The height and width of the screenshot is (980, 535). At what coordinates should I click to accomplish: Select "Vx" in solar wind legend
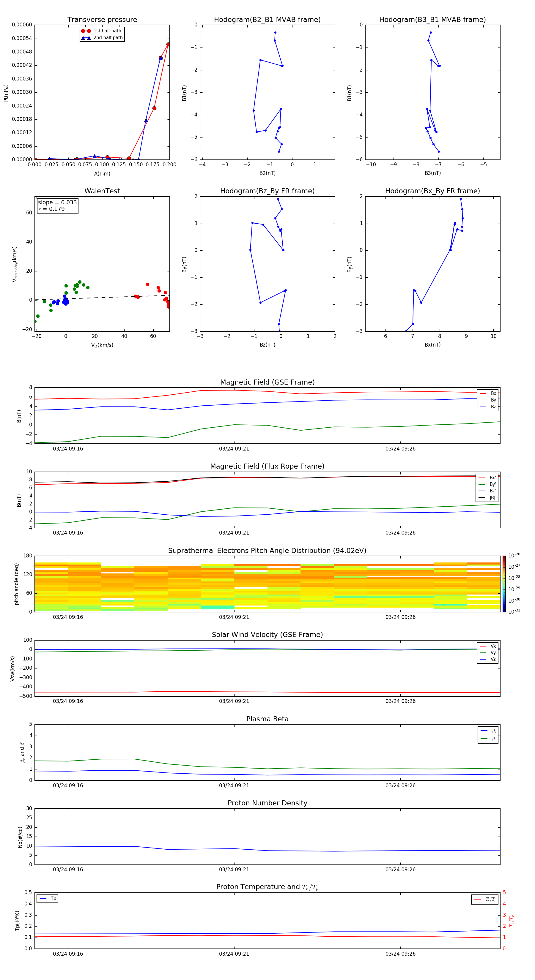pyautogui.click(x=488, y=646)
